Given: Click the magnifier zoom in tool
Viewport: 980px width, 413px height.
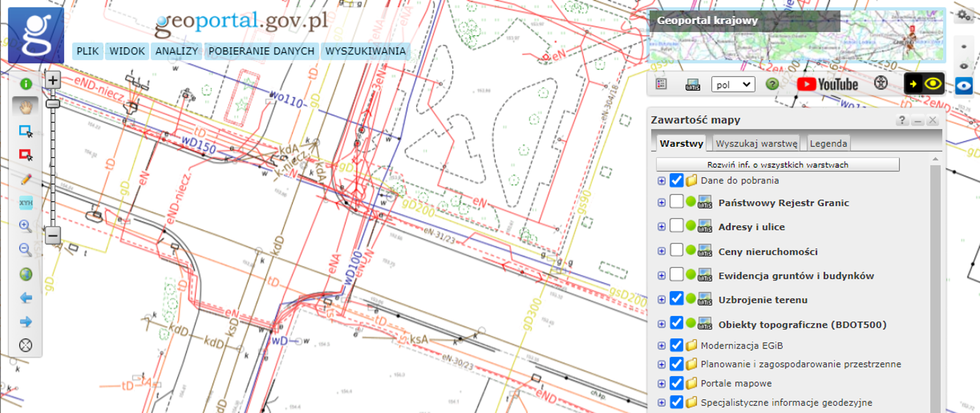Looking at the screenshot, I should click(26, 226).
